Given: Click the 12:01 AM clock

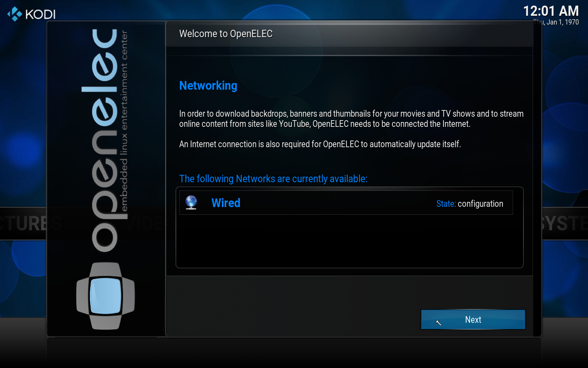Looking at the screenshot, I should point(551,11).
